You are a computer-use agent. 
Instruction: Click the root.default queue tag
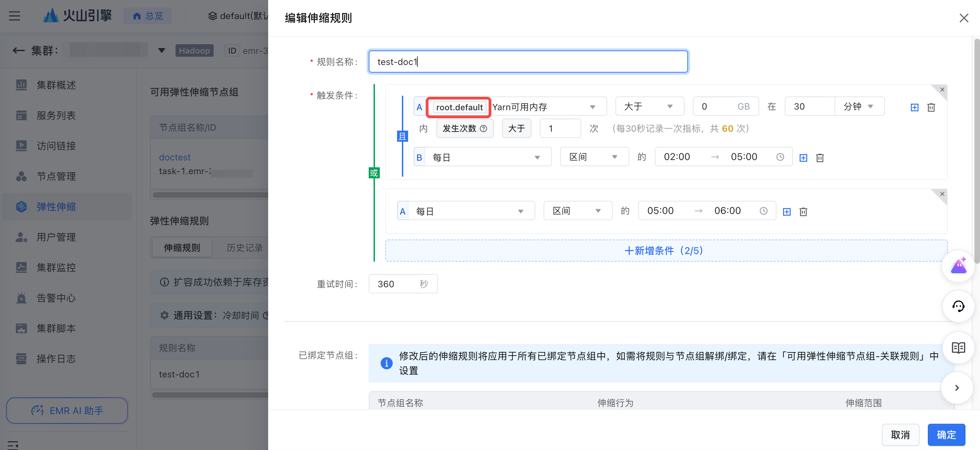pyautogui.click(x=459, y=107)
